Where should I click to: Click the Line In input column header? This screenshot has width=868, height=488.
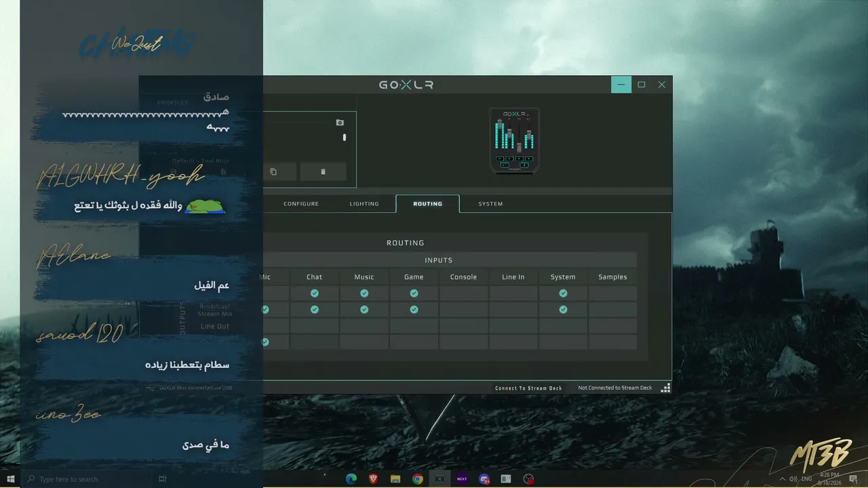(x=513, y=277)
